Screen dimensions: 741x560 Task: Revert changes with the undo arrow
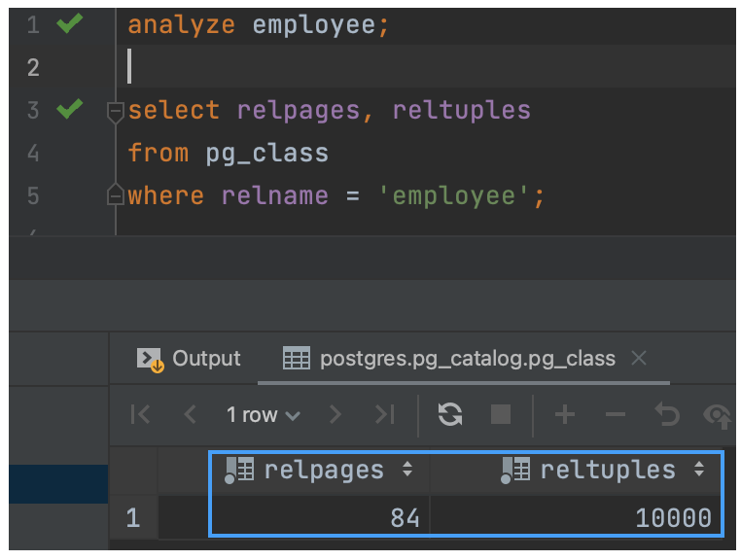point(667,414)
